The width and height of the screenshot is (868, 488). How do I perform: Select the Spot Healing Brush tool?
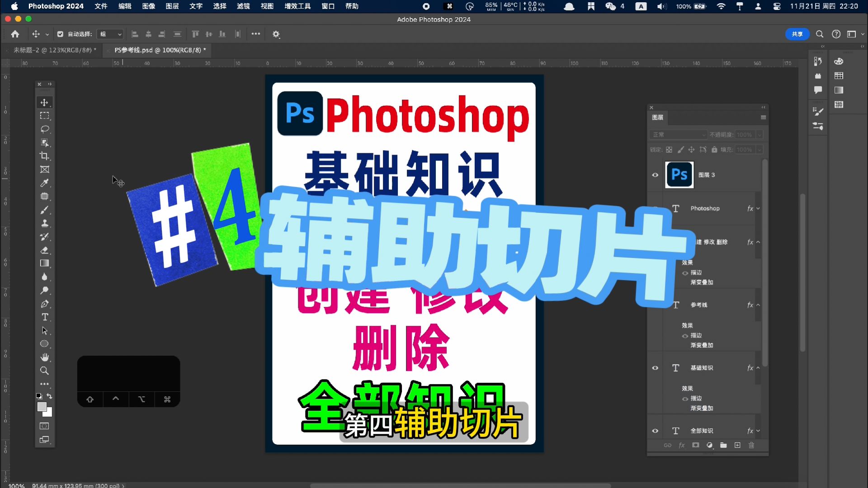[x=44, y=196]
